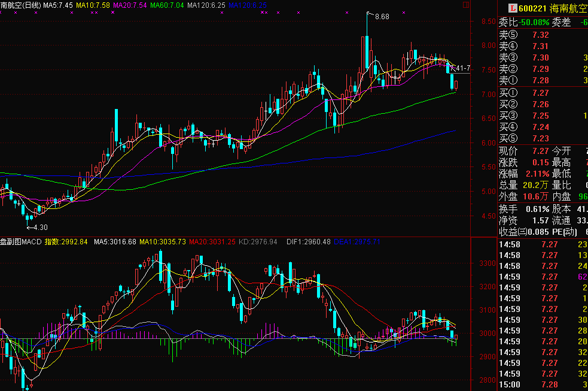Click the 委比 -50.08% order ratio value
The height and width of the screenshot is (391, 588).
534,22
